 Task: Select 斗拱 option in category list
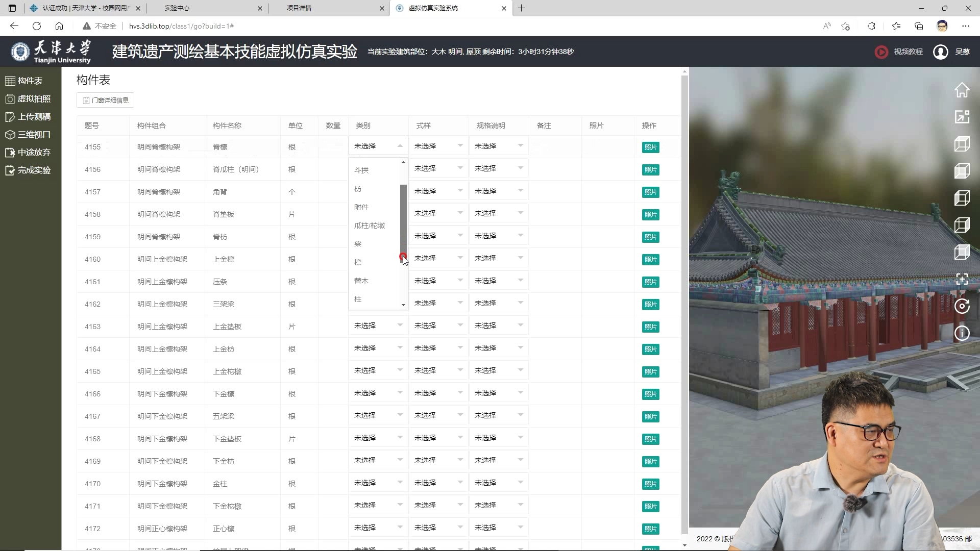point(361,170)
